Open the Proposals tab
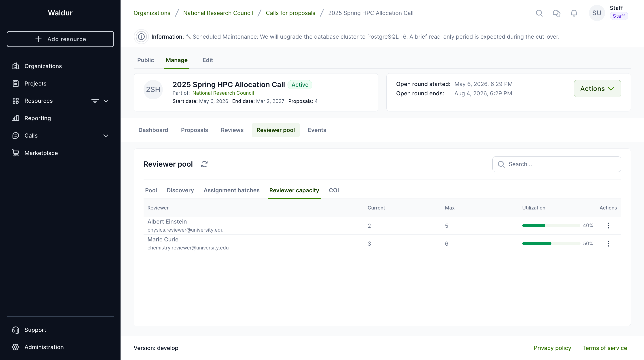 point(194,130)
